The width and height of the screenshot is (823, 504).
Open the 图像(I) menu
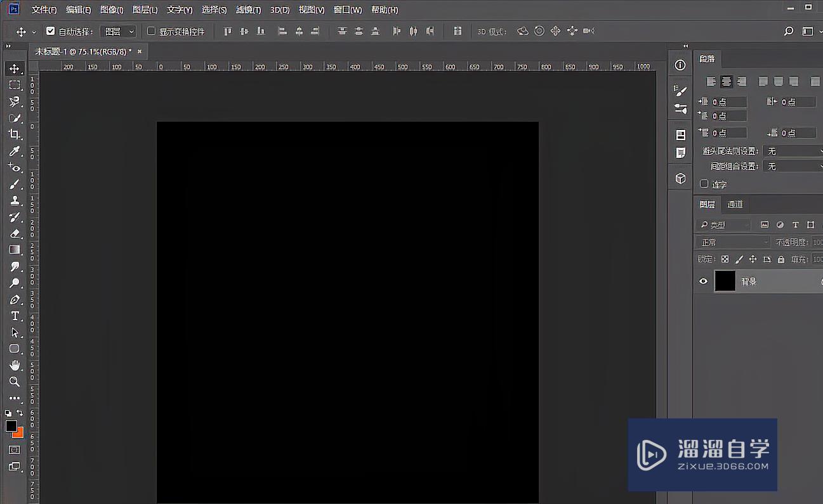tap(112, 10)
